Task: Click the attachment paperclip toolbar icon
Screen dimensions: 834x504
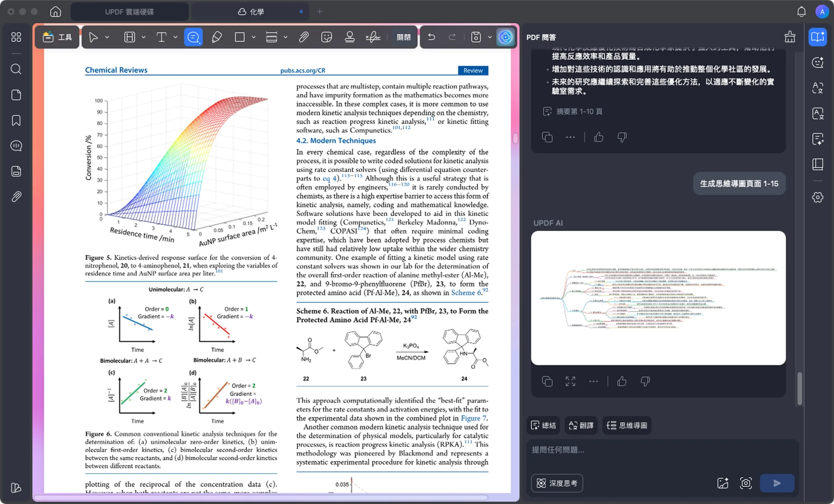Action: (304, 37)
